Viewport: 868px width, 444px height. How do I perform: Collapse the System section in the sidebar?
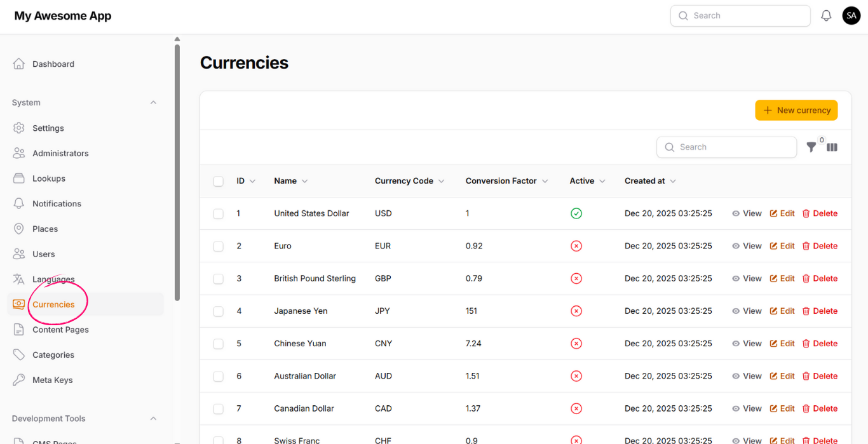click(153, 102)
